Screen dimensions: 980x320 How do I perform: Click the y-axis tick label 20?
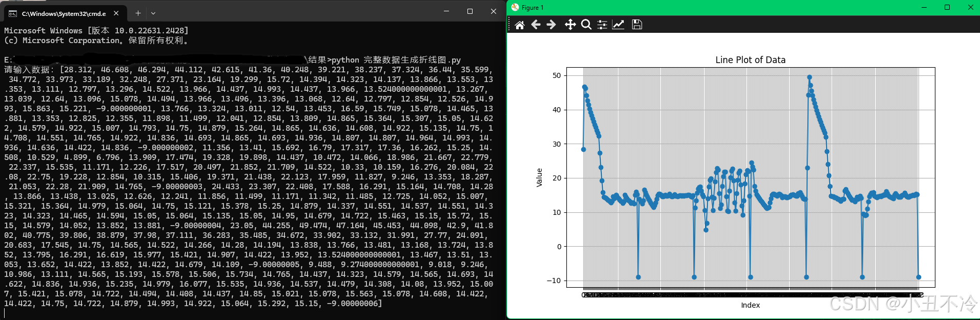(x=557, y=178)
